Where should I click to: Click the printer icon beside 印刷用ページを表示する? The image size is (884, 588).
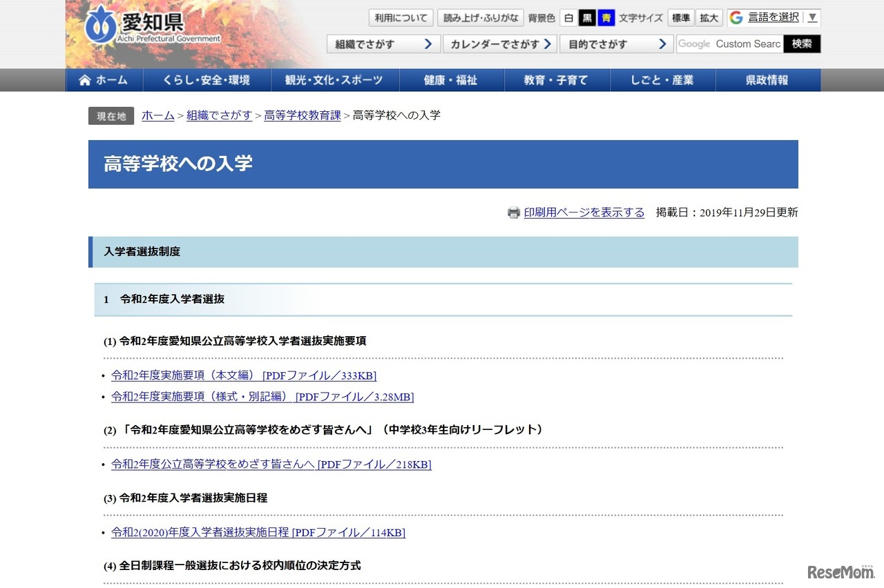tap(514, 213)
